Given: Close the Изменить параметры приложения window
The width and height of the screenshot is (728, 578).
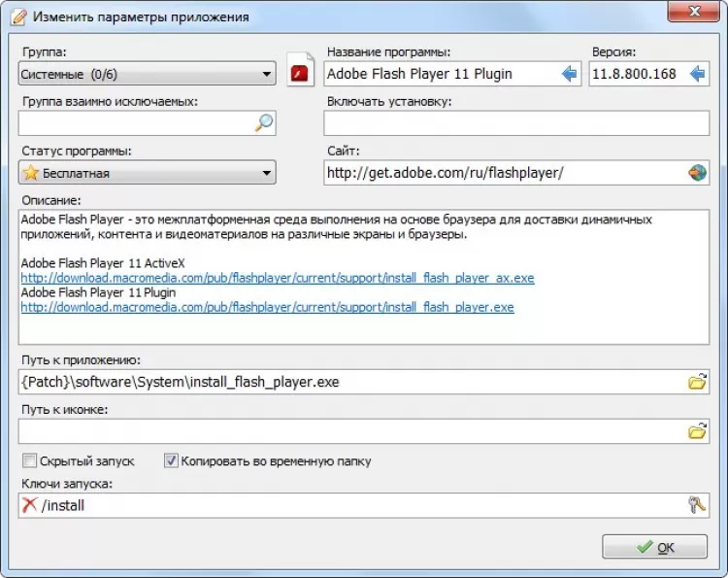Looking at the screenshot, I should click(x=694, y=11).
